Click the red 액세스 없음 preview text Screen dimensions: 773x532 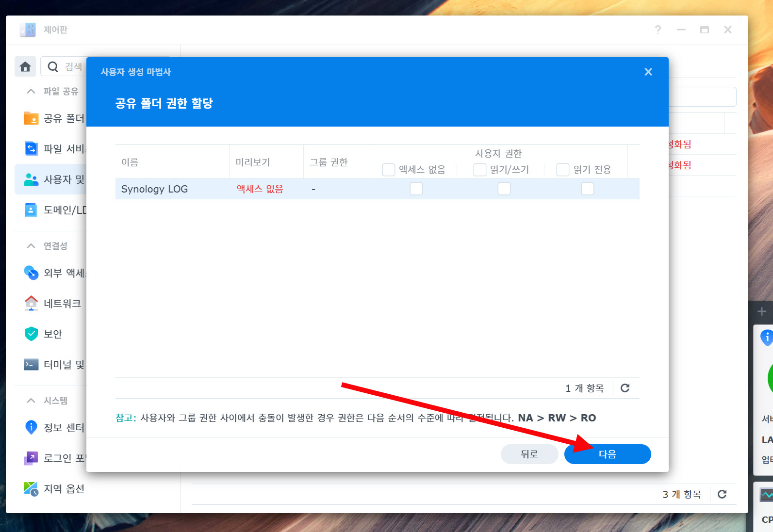(260, 189)
